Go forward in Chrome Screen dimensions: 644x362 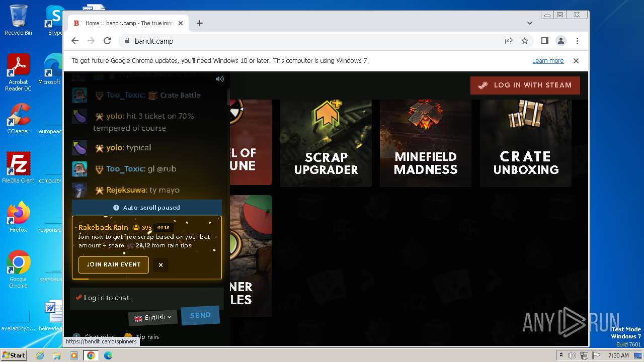pos(91,41)
